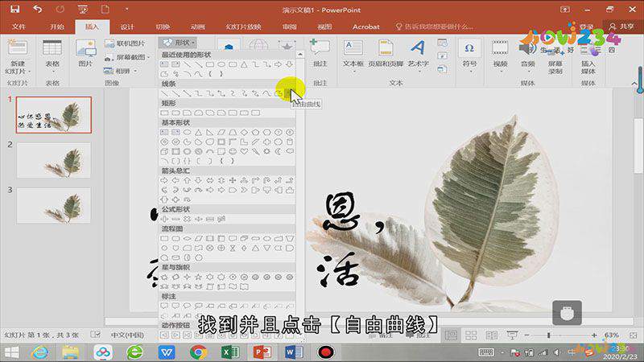Switch to Normal view in status bar
The height and width of the screenshot is (362, 644).
coord(451,335)
